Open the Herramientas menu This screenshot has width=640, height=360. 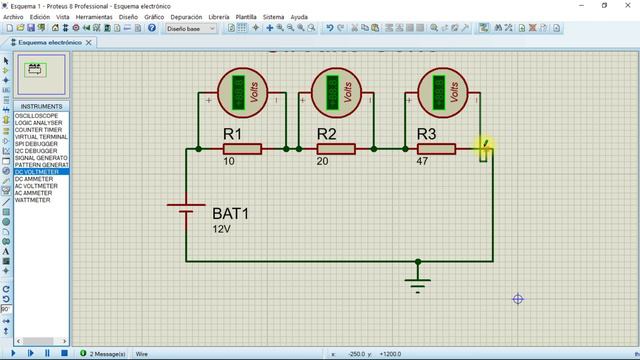click(94, 17)
